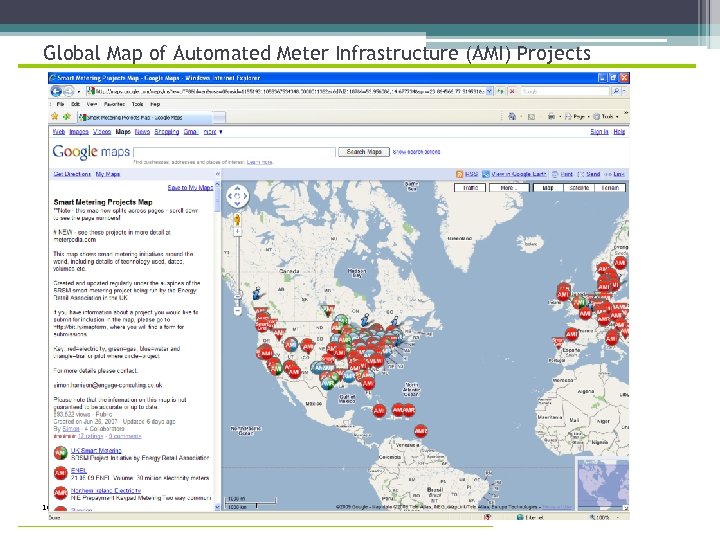Open the Help menu in menu bar
The image size is (720, 540).
pos(155,104)
